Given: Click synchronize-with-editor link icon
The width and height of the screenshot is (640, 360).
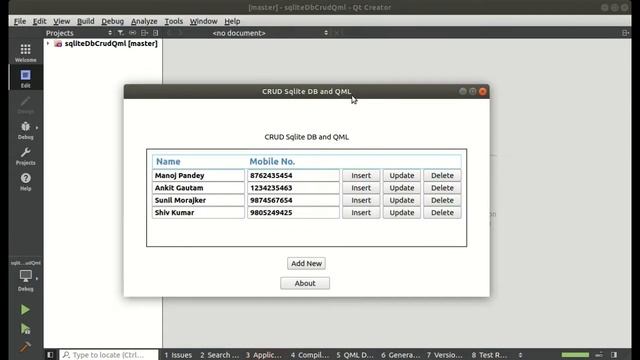Looking at the screenshot, I should (x=132, y=33).
